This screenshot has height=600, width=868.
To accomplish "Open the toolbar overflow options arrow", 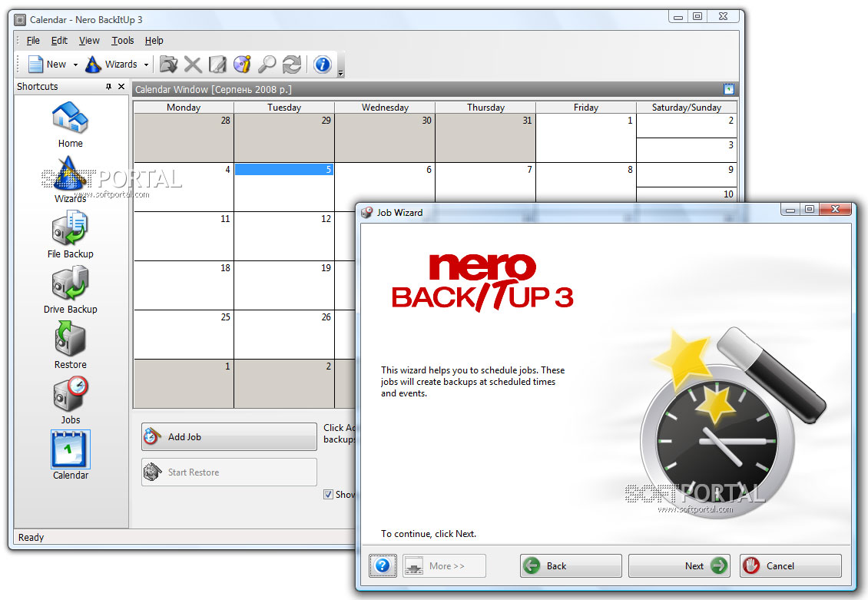I will click(x=341, y=72).
